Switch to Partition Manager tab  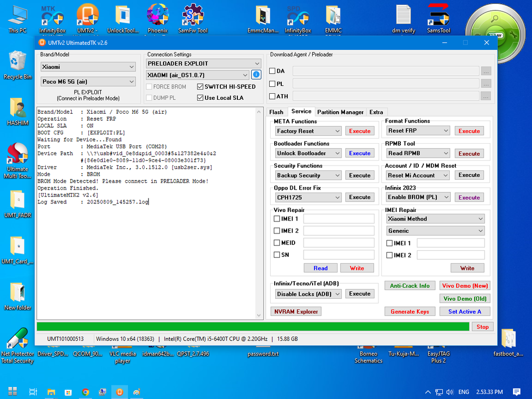[x=341, y=112]
